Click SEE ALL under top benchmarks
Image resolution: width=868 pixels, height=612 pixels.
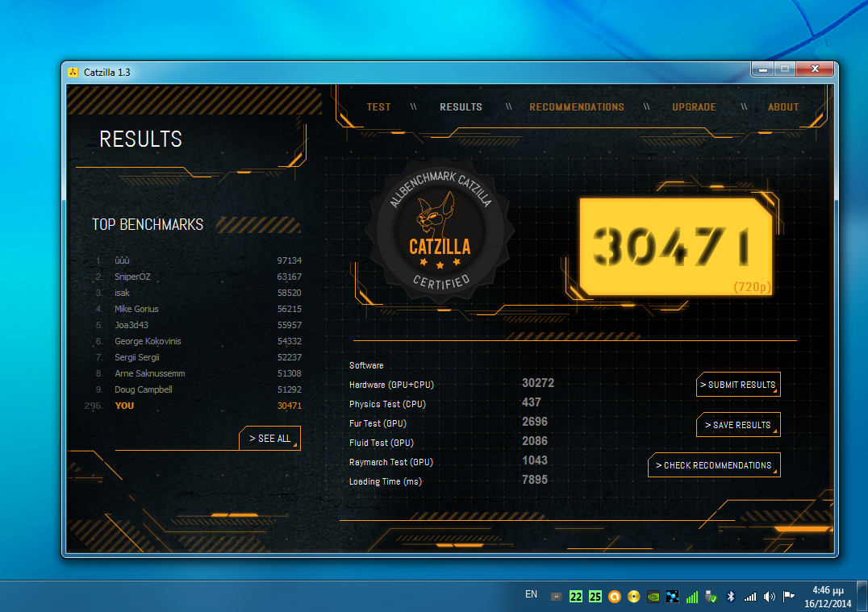coord(270,439)
